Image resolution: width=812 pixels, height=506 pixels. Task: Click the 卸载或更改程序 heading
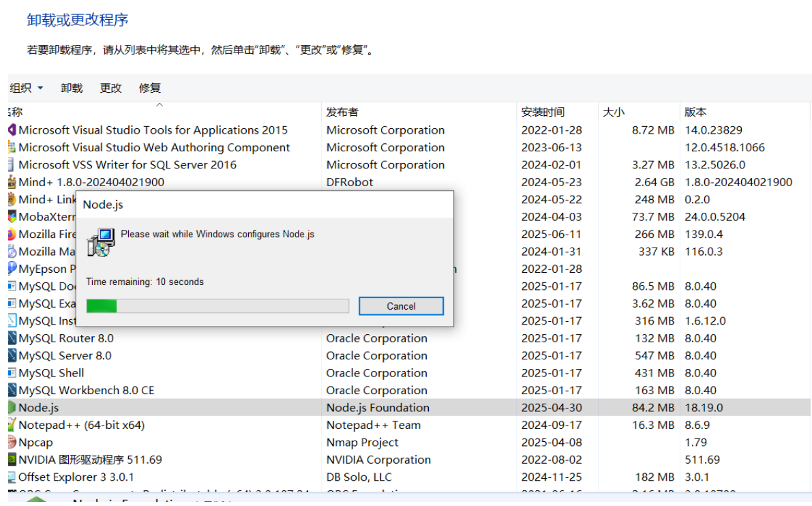tap(78, 20)
